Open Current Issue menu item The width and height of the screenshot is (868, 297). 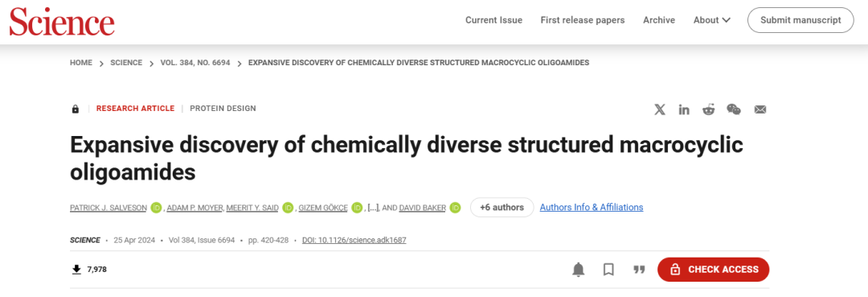(x=493, y=20)
